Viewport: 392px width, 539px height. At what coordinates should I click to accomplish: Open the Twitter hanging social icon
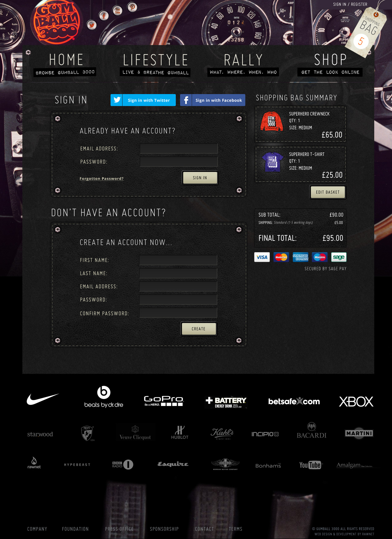pyautogui.click(x=92, y=25)
